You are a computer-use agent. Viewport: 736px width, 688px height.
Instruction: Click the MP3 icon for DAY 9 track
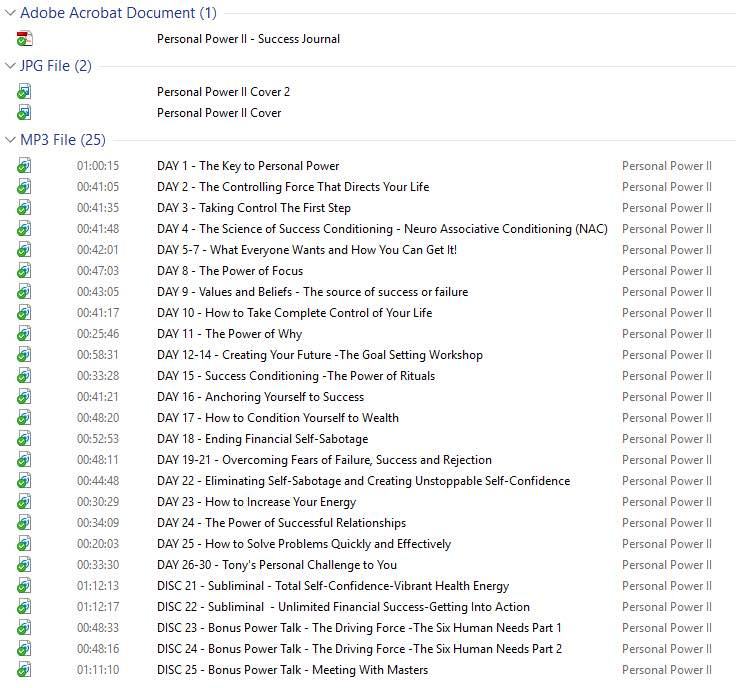(x=24, y=292)
